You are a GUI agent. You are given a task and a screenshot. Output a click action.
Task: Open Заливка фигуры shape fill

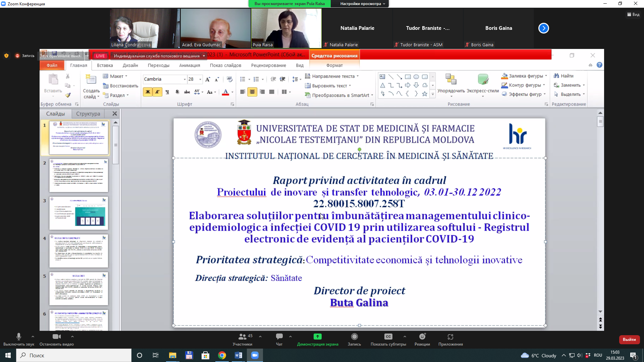pyautogui.click(x=524, y=76)
